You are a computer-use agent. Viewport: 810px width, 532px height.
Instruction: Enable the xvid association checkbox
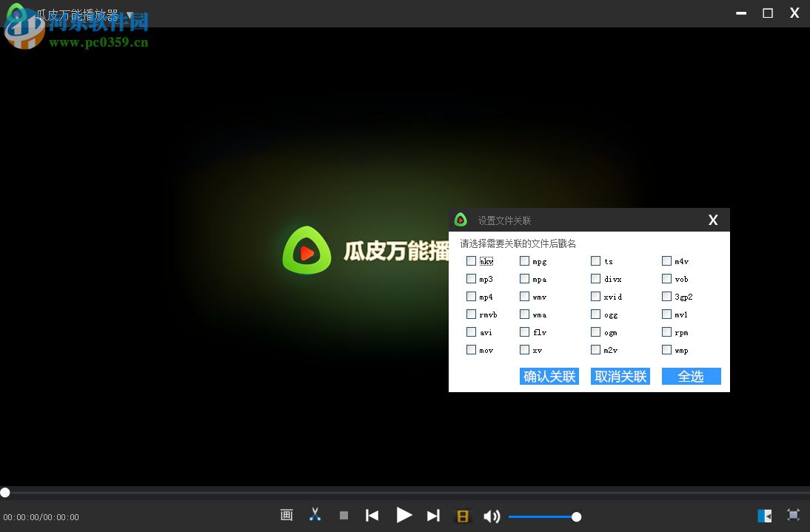pos(595,297)
